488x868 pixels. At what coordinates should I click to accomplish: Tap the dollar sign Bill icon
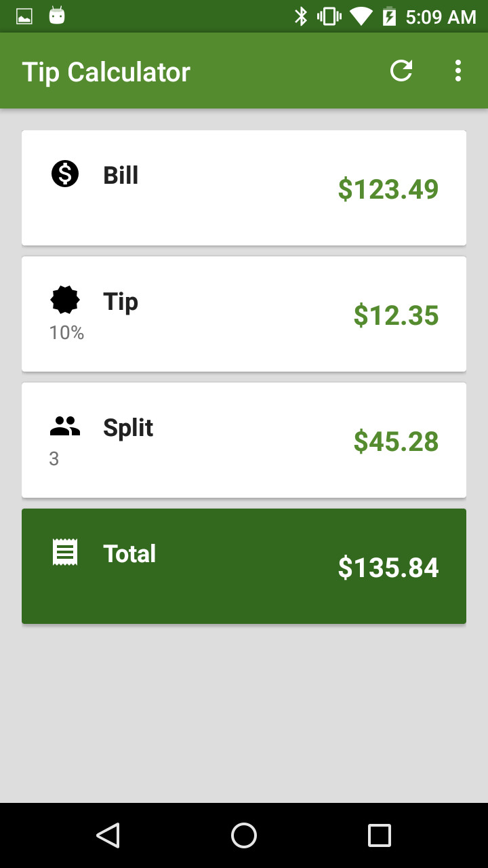(x=65, y=174)
